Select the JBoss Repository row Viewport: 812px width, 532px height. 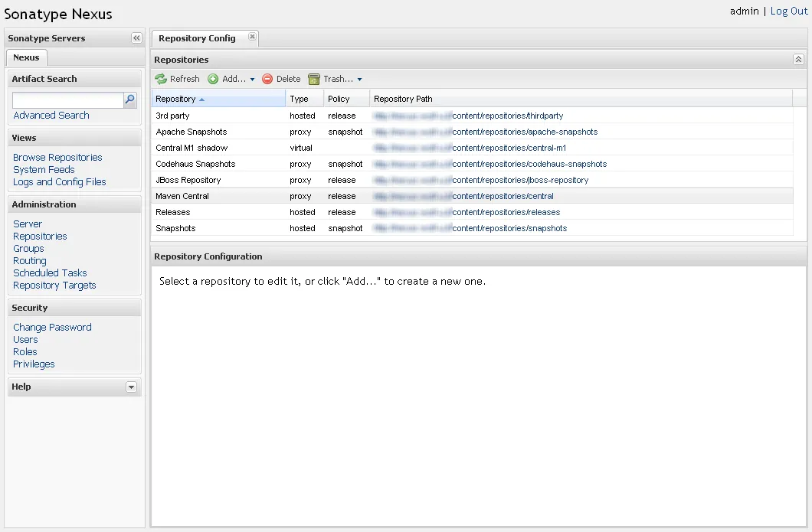pyautogui.click(x=472, y=180)
